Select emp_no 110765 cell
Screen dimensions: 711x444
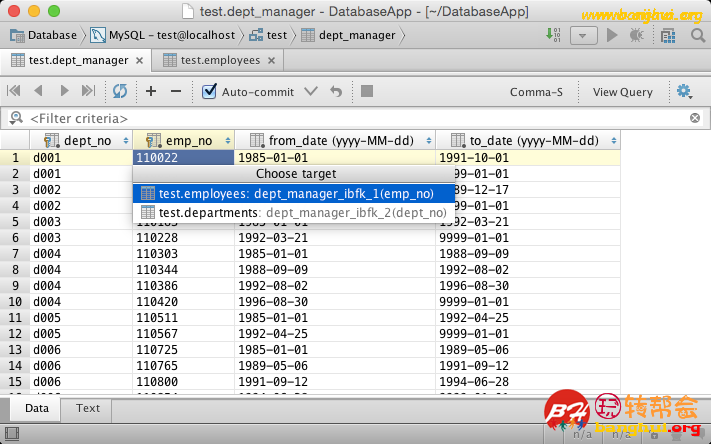[183, 366]
